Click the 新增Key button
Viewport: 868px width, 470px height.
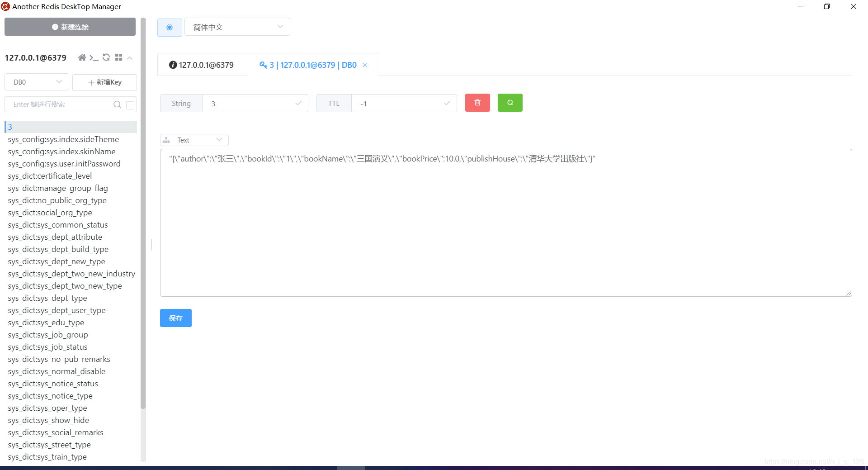click(x=104, y=82)
